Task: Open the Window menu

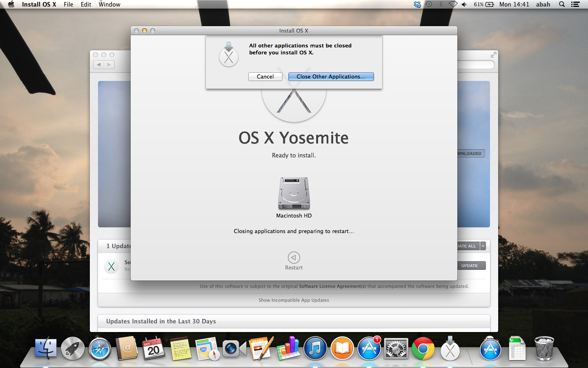Action: [109, 4]
